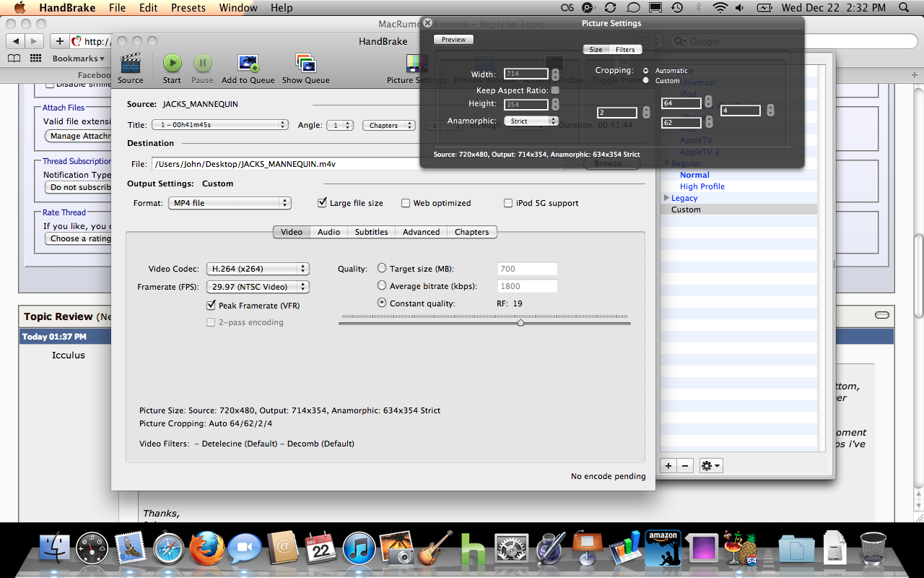Open the Angle dropdown
Screen dimensions: 924x578
click(x=339, y=125)
